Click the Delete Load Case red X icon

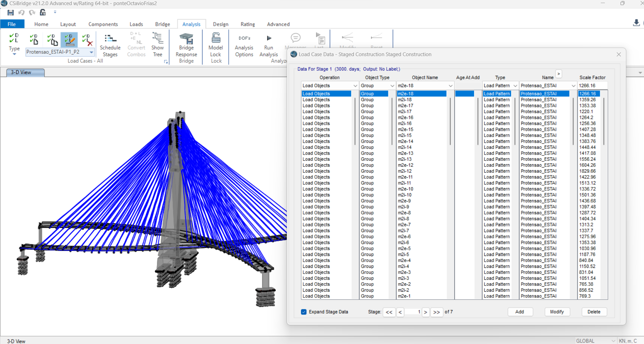[x=87, y=39]
